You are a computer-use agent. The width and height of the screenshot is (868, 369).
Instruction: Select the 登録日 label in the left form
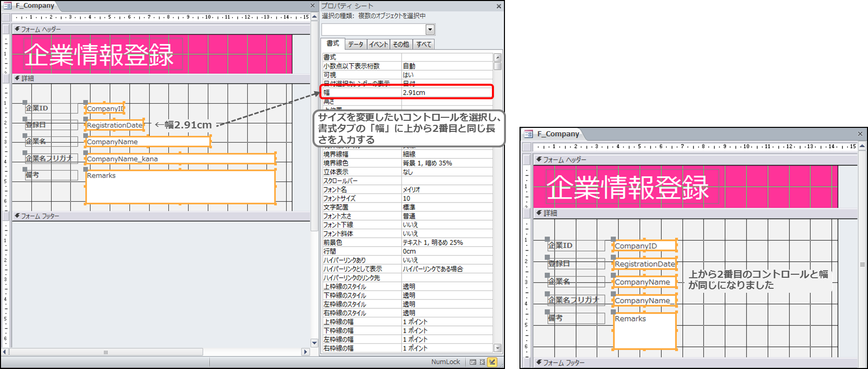tap(52, 124)
